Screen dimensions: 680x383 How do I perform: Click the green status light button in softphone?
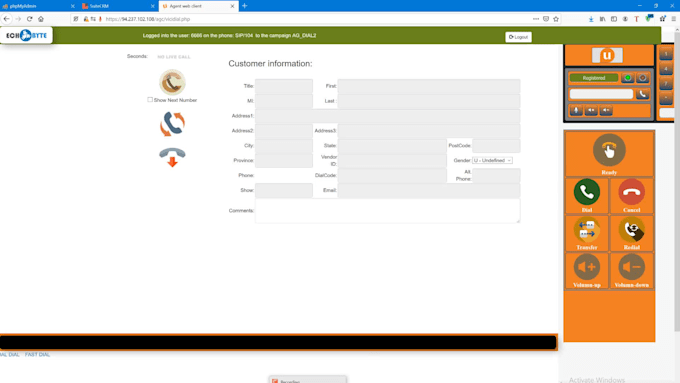click(627, 78)
